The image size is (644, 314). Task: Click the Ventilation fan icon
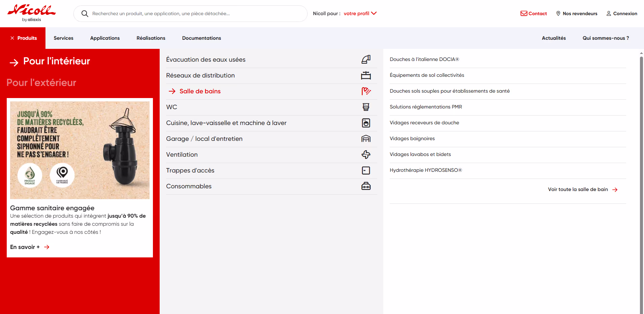click(x=366, y=155)
